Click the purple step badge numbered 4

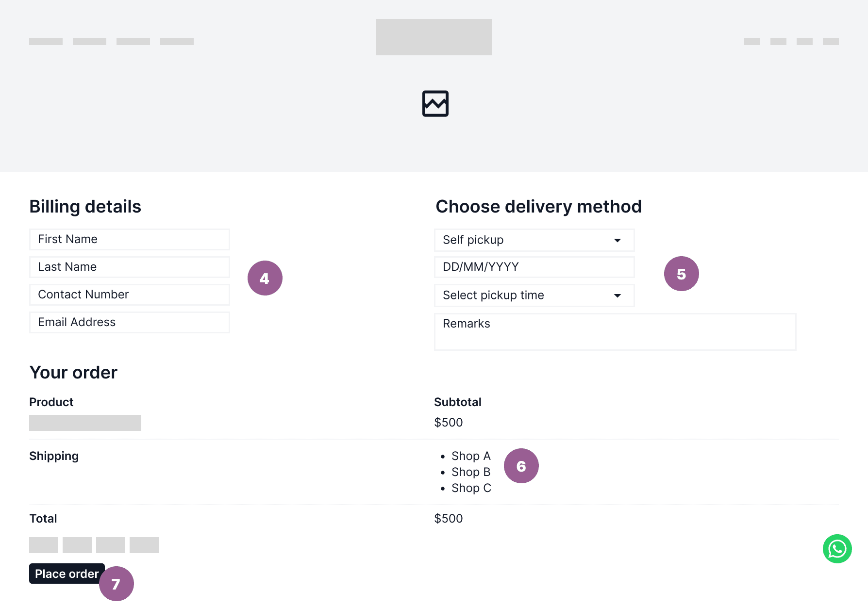click(x=265, y=278)
